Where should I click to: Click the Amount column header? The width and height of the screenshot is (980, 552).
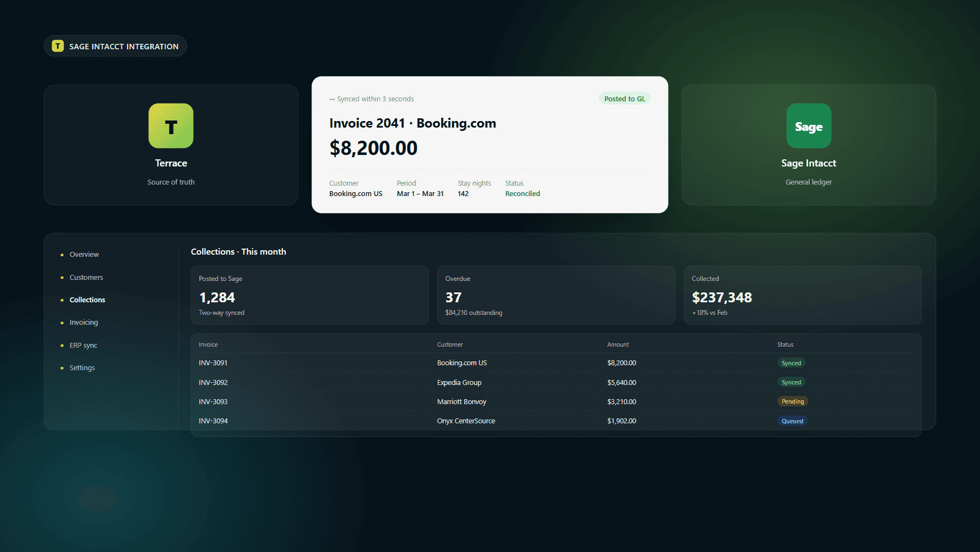pos(618,344)
